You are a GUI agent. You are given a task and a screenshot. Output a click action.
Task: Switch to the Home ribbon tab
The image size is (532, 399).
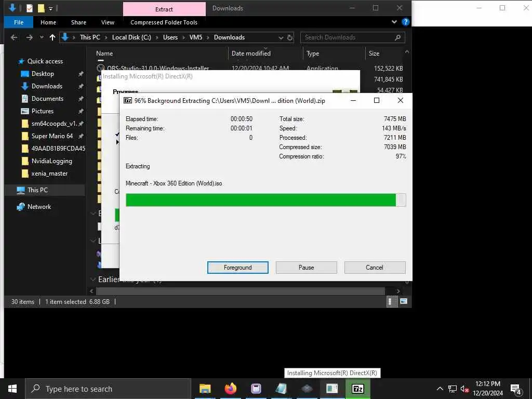click(48, 22)
